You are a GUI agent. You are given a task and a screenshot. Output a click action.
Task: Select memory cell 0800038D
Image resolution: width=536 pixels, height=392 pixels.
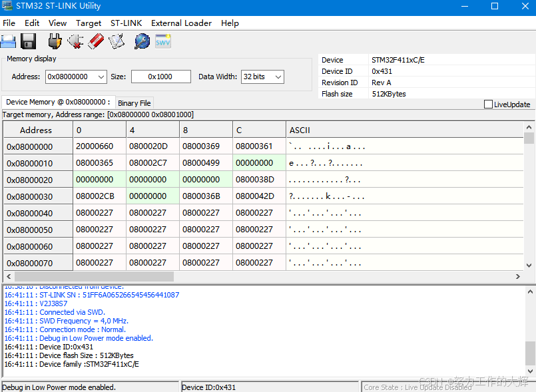[259, 180]
